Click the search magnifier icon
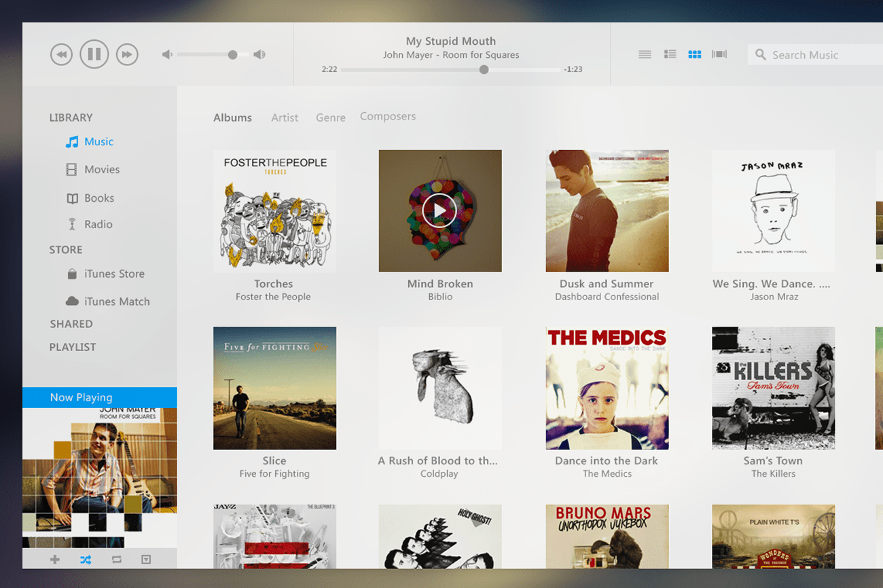Image resolution: width=883 pixels, height=588 pixels. pyautogui.click(x=761, y=54)
